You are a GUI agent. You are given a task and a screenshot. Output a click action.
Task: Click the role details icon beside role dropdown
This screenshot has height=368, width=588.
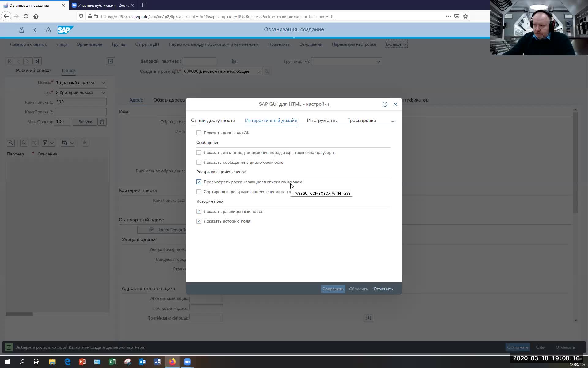[x=267, y=71]
